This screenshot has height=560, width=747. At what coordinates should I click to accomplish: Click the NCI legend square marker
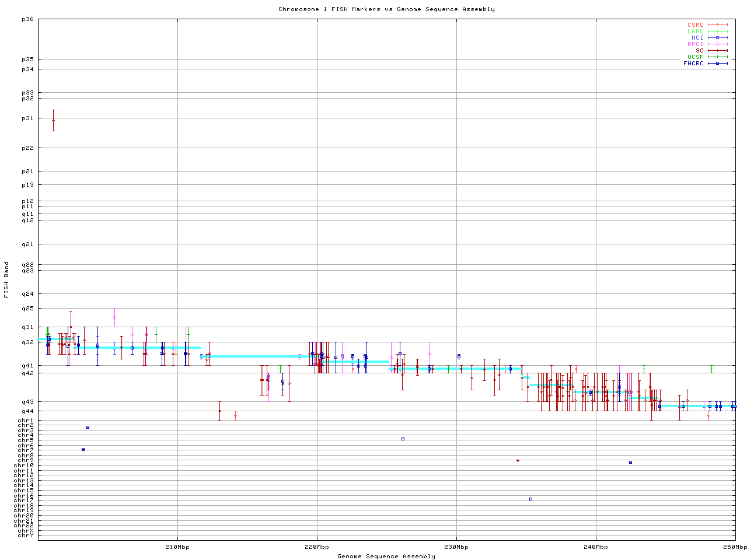point(717,38)
